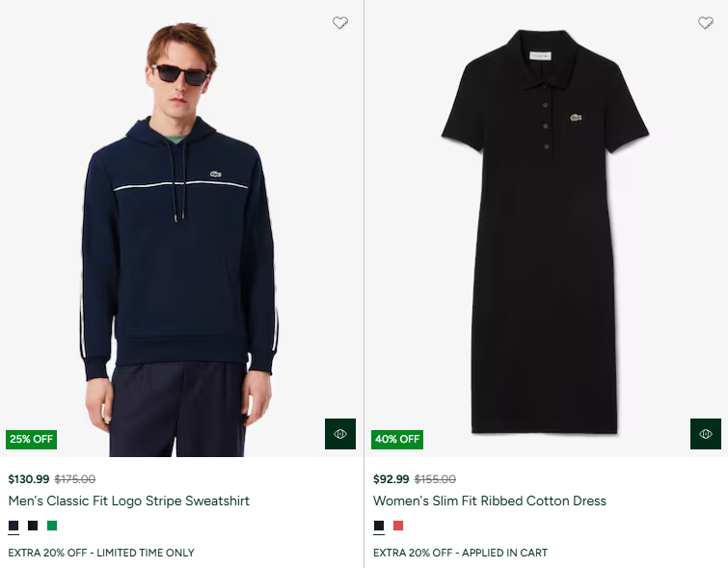Click the $130.99 sale price
Viewport: 728px width, 568px height.
(x=29, y=479)
